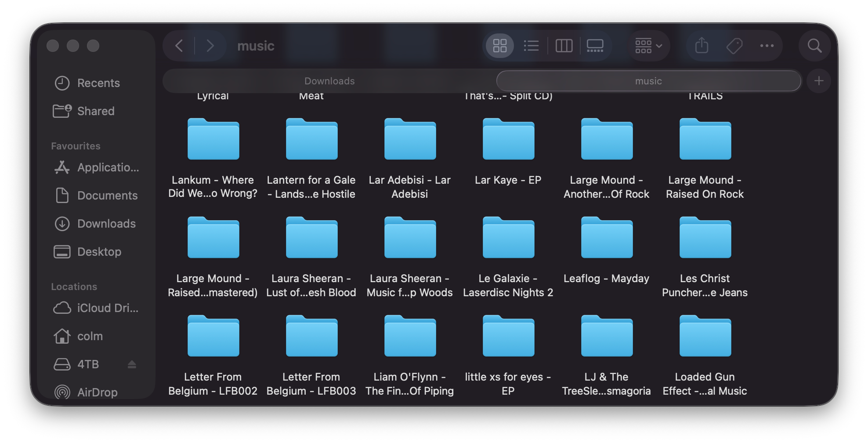Add a new Finder tab

click(x=819, y=81)
